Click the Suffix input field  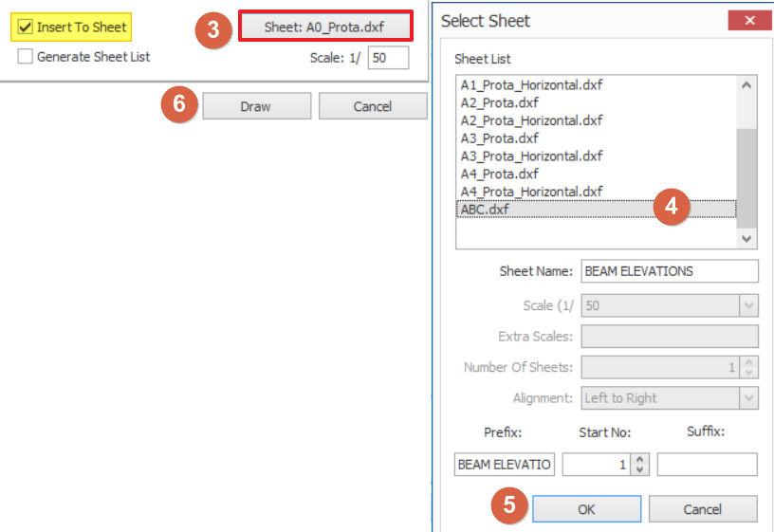tap(707, 465)
